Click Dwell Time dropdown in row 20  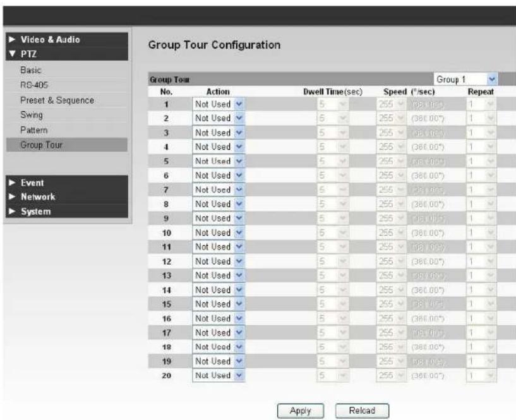click(x=333, y=376)
